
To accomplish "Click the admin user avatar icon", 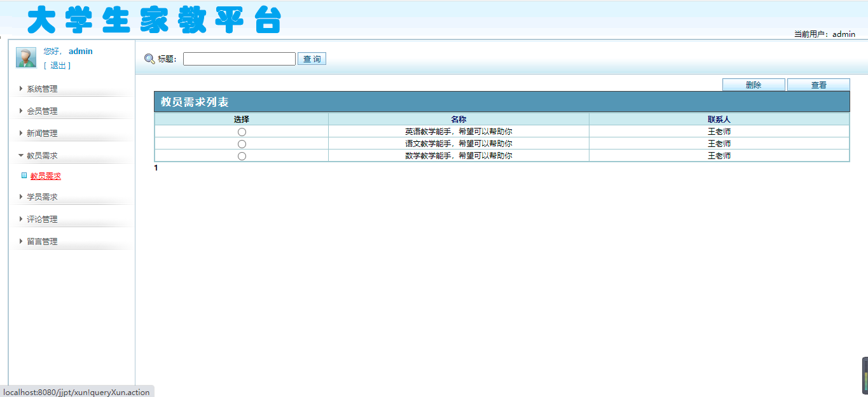I will pos(26,57).
